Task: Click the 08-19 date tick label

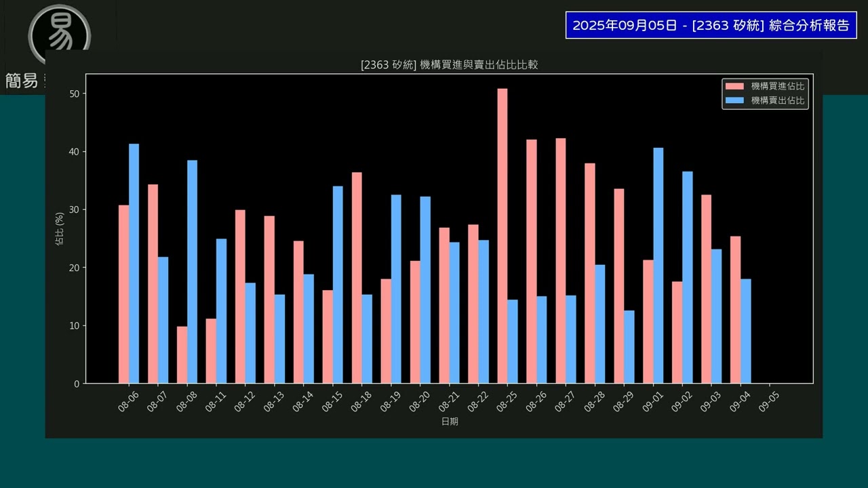Action: point(391,401)
